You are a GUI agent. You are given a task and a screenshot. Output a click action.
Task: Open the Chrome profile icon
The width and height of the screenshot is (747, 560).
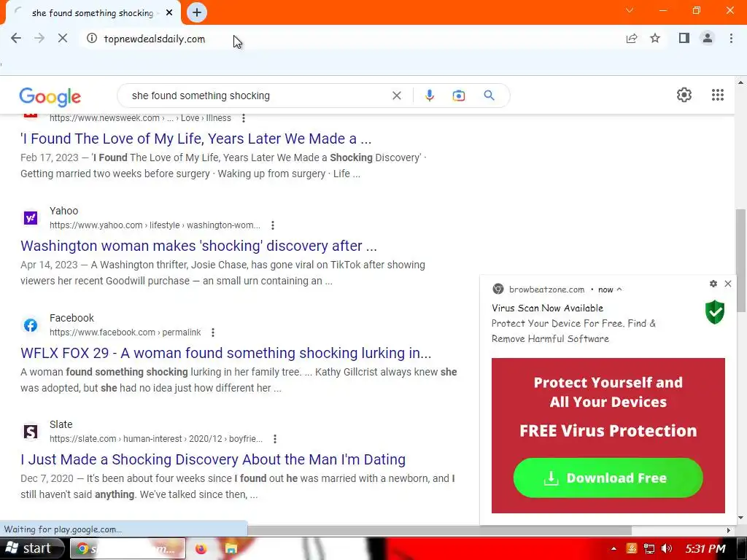click(x=708, y=38)
